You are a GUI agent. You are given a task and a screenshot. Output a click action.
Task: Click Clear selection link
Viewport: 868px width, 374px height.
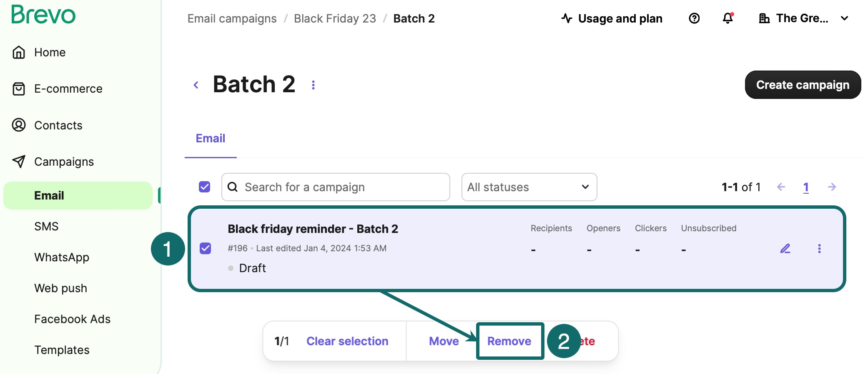[347, 341]
